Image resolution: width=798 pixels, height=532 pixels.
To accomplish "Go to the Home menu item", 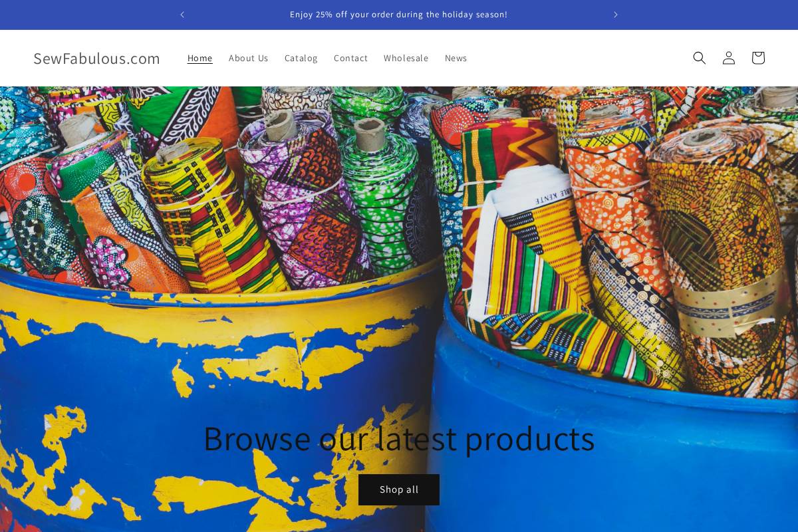I will tap(200, 58).
